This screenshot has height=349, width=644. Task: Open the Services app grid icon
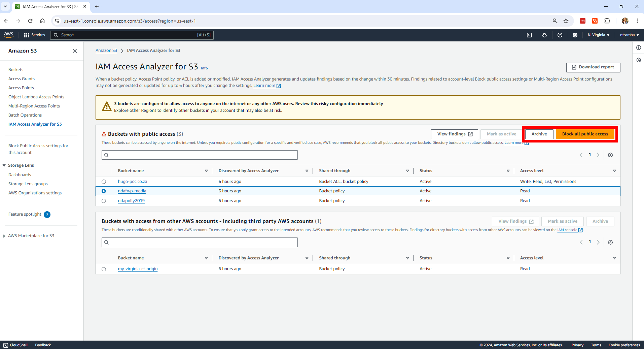[x=26, y=35]
